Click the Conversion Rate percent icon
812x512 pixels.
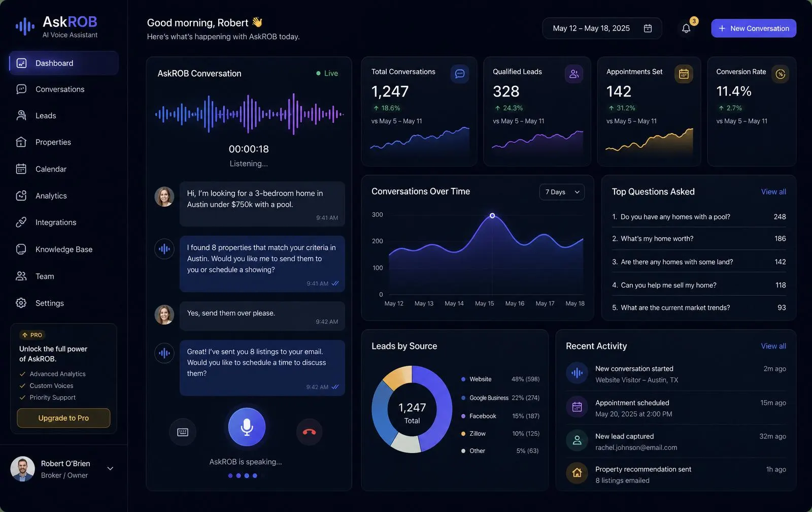coord(781,74)
